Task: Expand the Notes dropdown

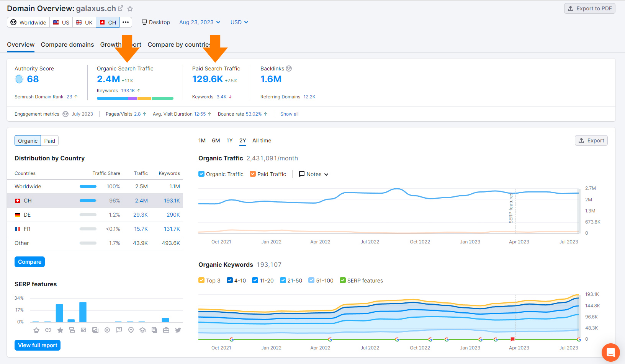Action: (314, 174)
